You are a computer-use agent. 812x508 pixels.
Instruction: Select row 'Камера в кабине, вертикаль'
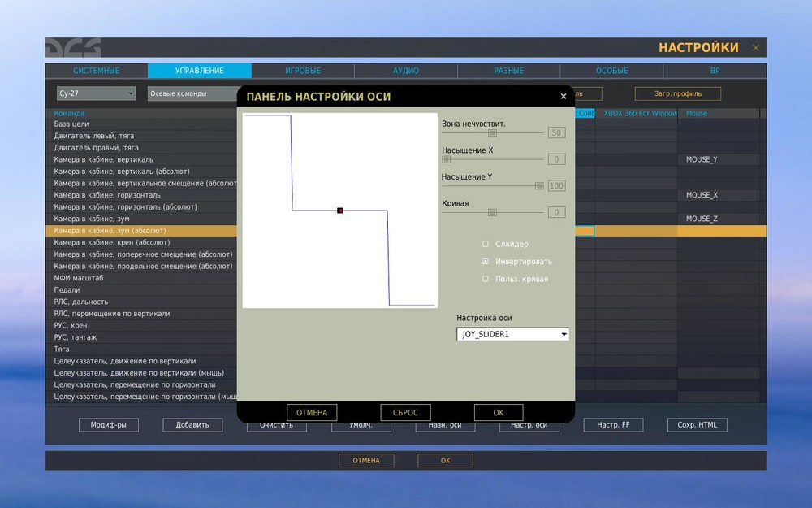tap(140, 159)
